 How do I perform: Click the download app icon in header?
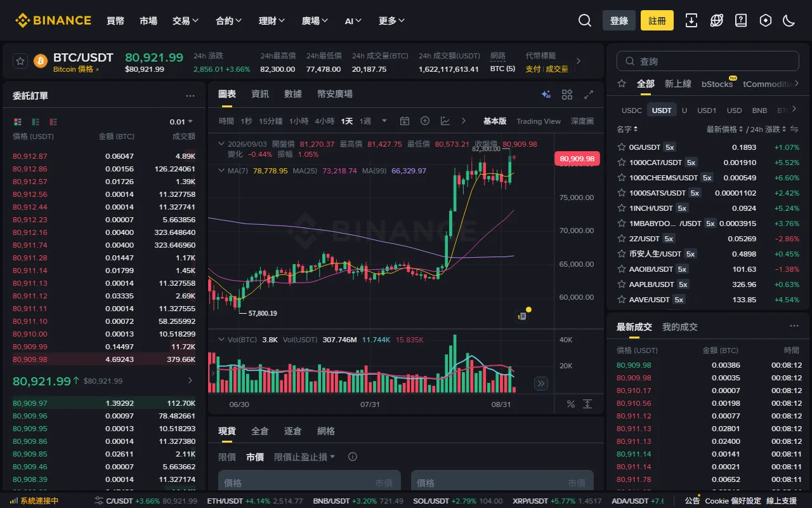tap(691, 20)
